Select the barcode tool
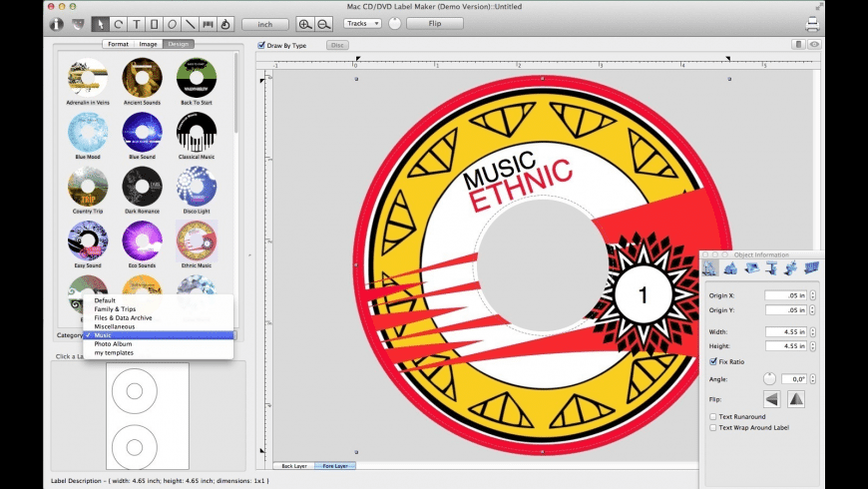 pyautogui.click(x=208, y=24)
